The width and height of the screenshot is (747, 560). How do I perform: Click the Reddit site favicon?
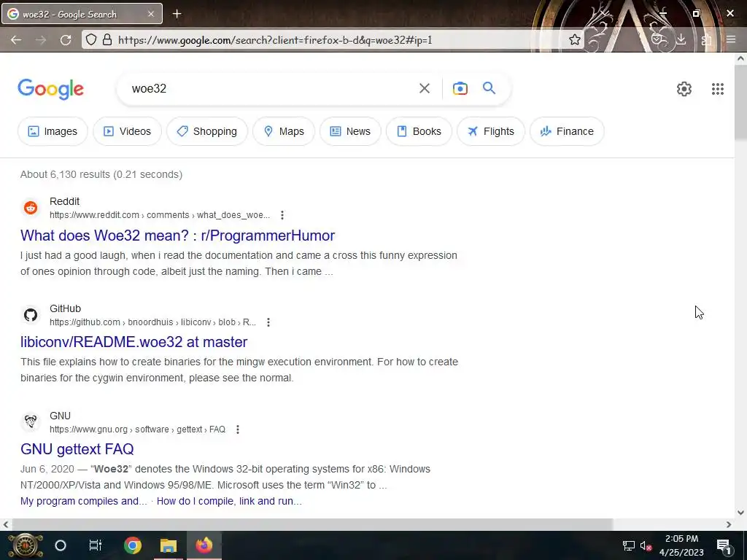coord(31,208)
